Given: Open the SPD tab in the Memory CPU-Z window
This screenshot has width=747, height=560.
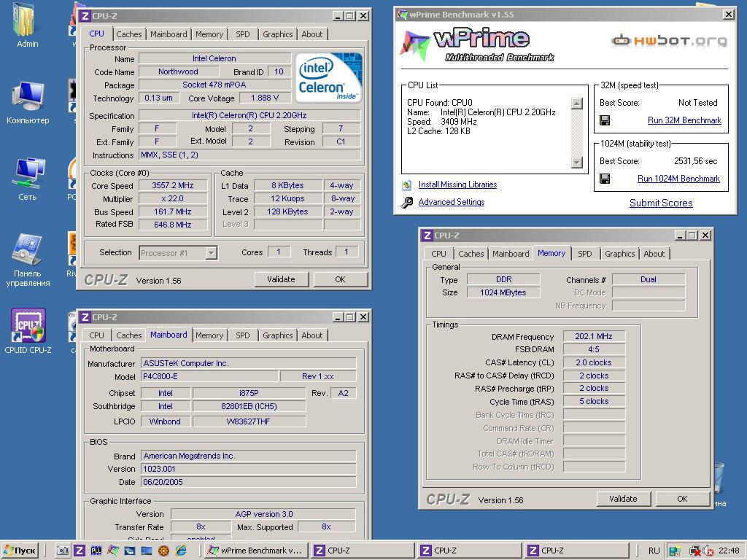Looking at the screenshot, I should [584, 254].
